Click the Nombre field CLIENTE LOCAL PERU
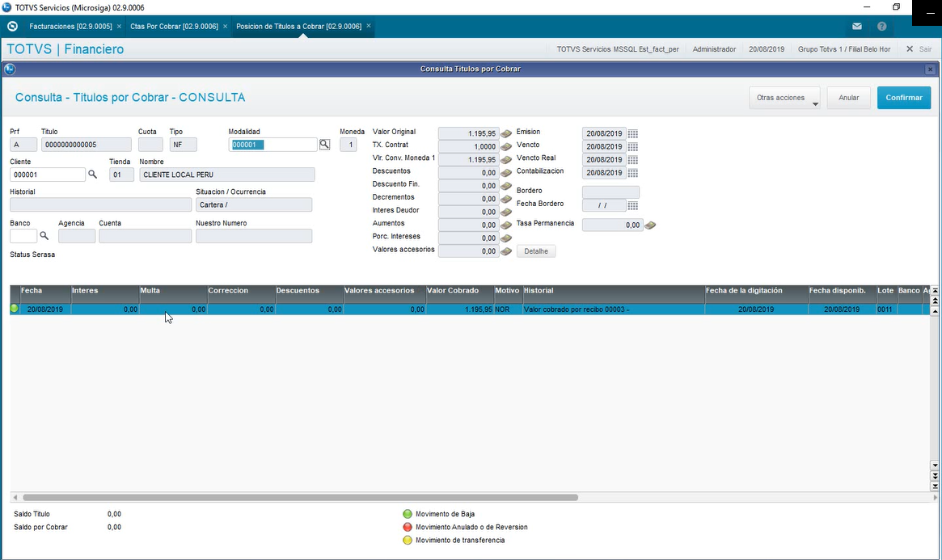Image resolution: width=942 pixels, height=560 pixels. (x=227, y=175)
